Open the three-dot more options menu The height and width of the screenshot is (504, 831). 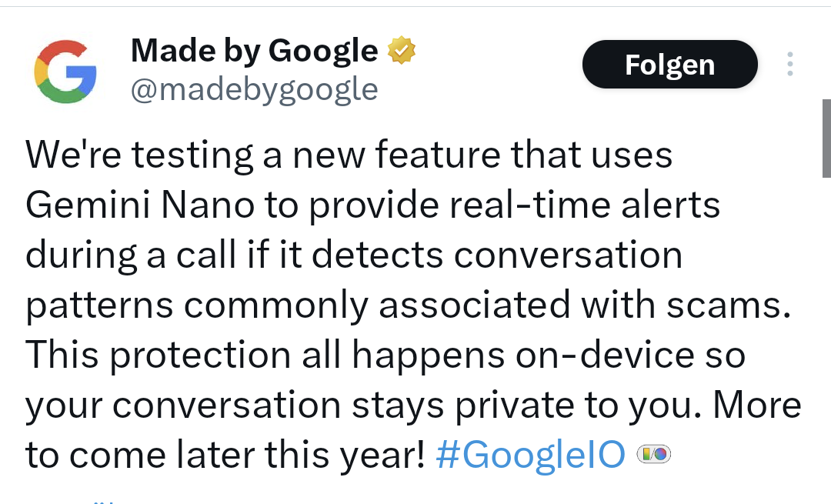789,65
